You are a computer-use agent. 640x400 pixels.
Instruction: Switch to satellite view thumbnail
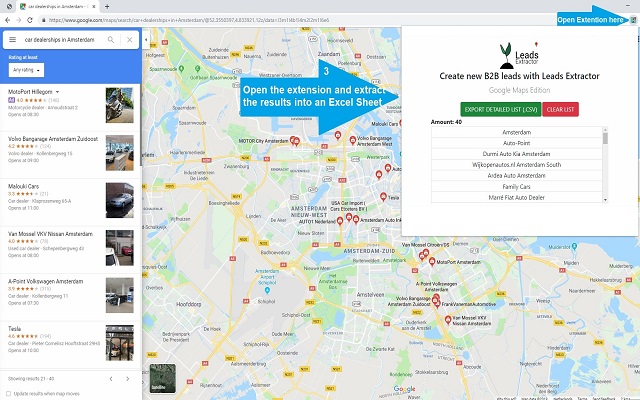pos(162,379)
